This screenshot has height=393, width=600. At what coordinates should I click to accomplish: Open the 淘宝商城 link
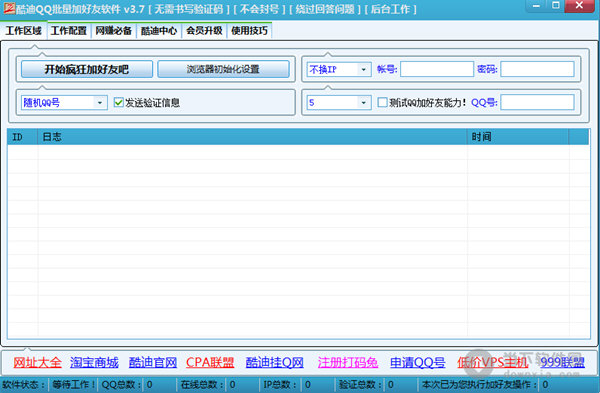[x=94, y=362]
